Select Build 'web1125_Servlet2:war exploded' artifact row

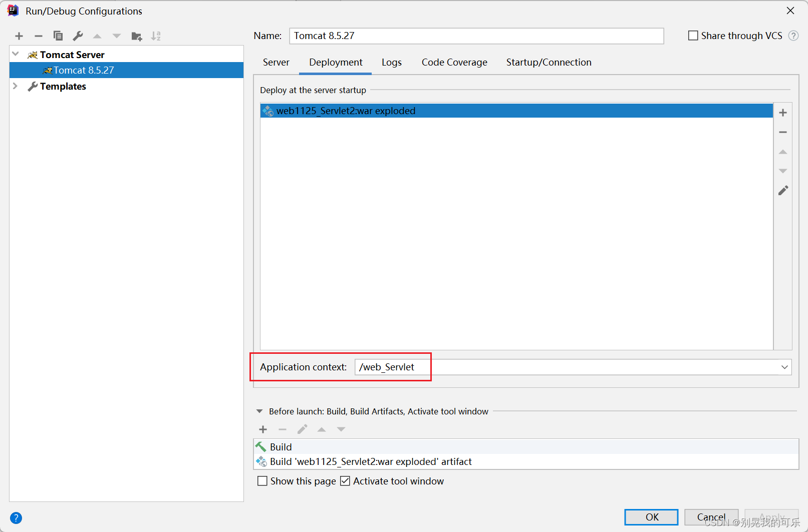pyautogui.click(x=526, y=461)
